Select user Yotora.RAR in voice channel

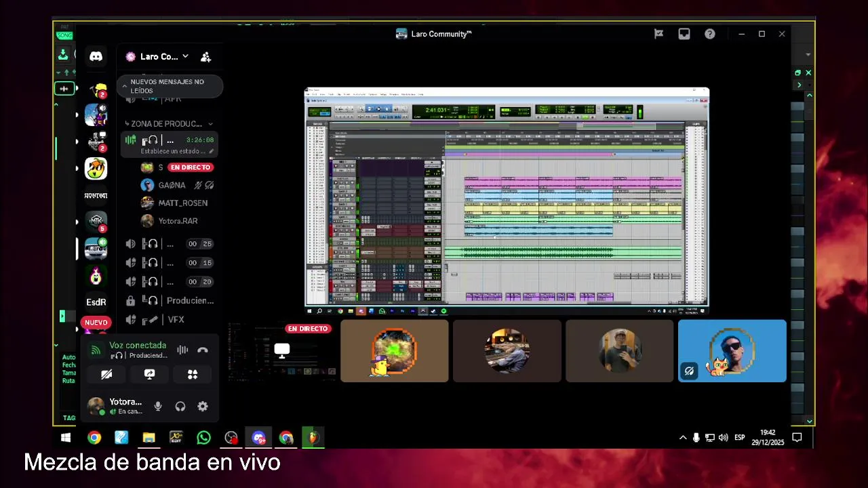tap(176, 221)
